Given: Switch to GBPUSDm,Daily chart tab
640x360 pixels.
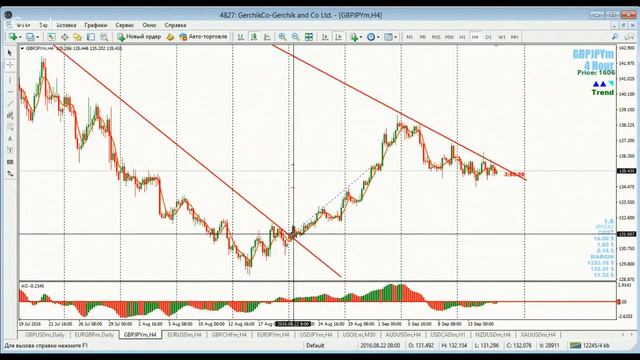Looking at the screenshot, I should tap(44, 335).
